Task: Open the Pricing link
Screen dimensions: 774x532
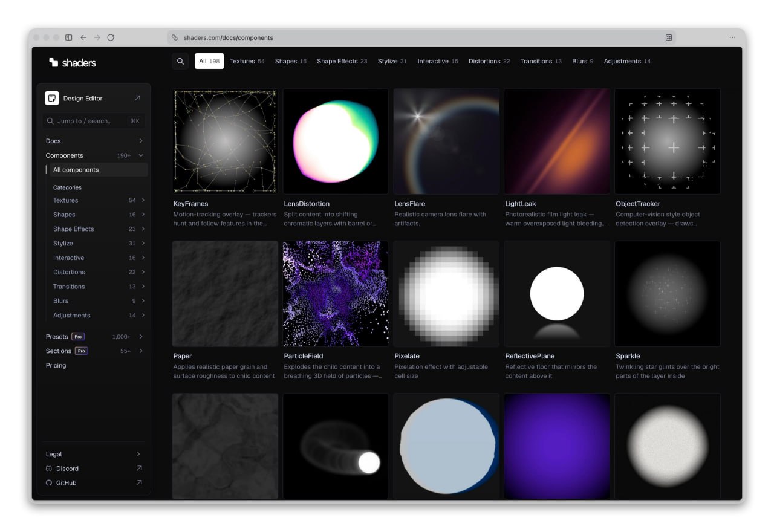Action: click(x=56, y=366)
